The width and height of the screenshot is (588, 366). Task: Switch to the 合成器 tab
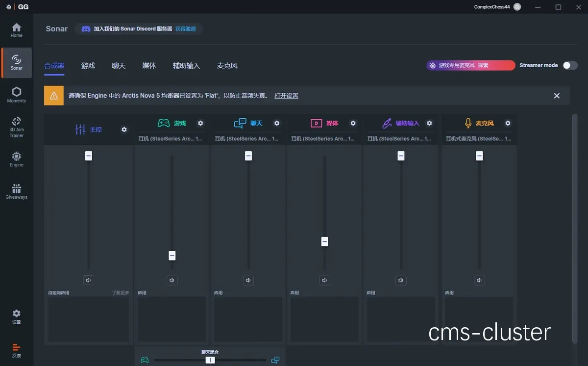point(54,65)
